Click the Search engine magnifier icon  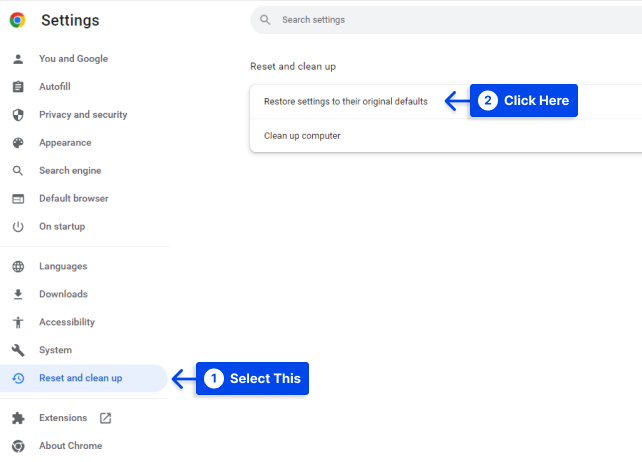click(x=18, y=171)
